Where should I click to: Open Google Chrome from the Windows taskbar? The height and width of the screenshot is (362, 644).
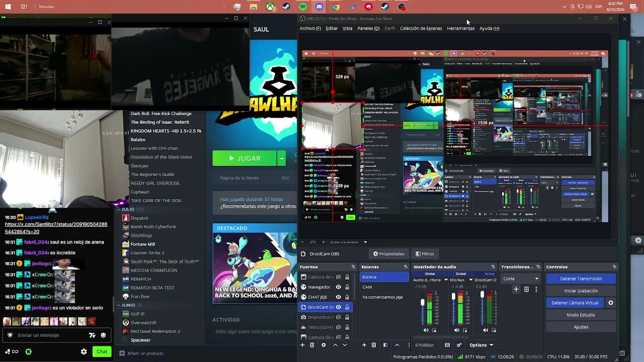coord(336,7)
